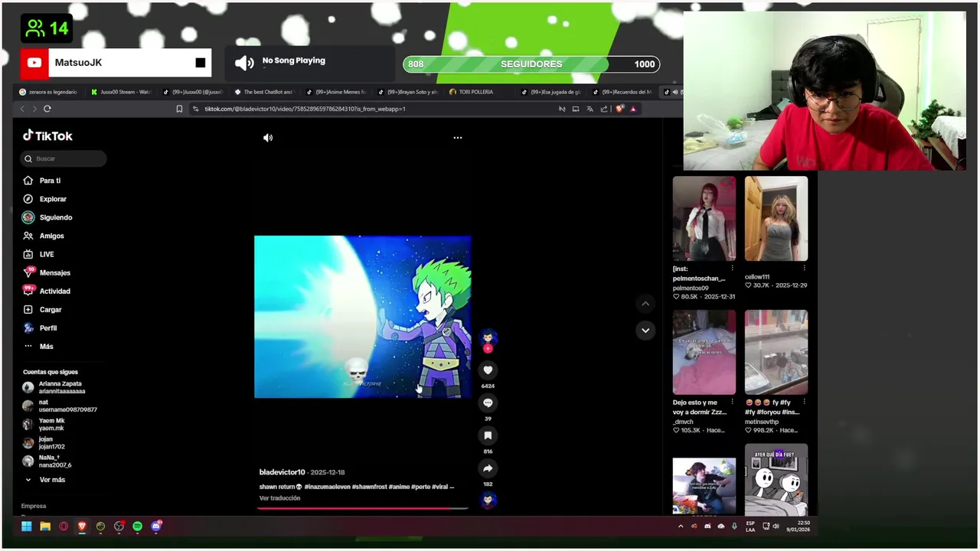The height and width of the screenshot is (551, 980).
Task: Open the comments bubble icon
Action: [x=488, y=403]
